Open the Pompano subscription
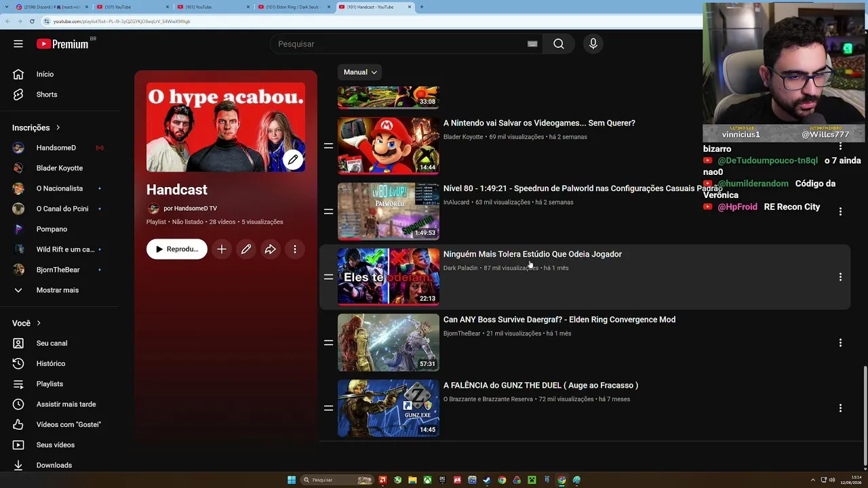This screenshot has height=488, width=868. pos(52,229)
